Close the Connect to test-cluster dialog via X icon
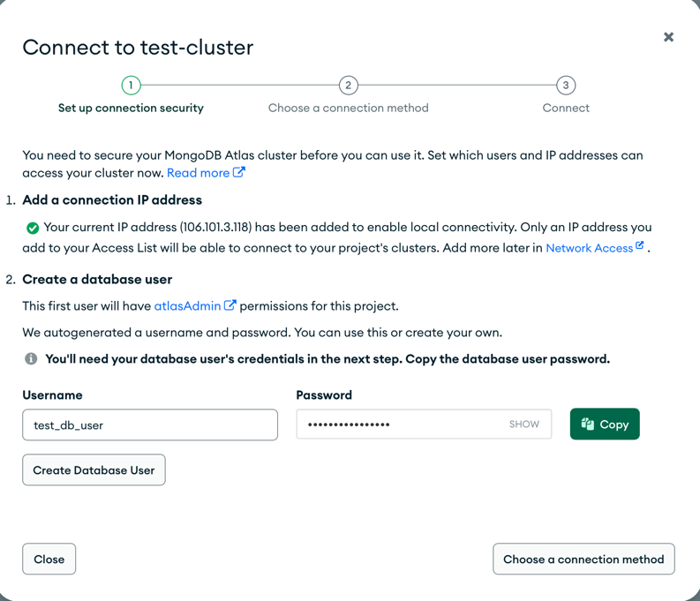This screenshot has height=601, width=700. (x=668, y=37)
